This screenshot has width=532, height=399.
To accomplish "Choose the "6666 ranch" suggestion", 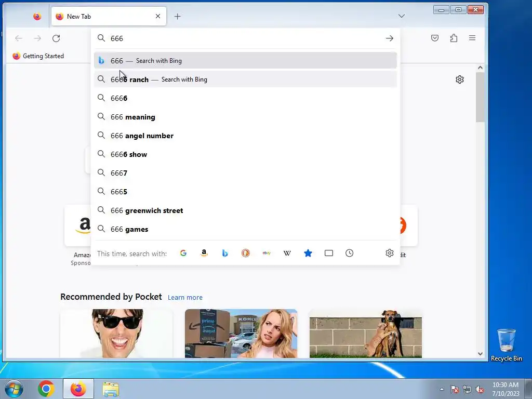I will pos(245,79).
